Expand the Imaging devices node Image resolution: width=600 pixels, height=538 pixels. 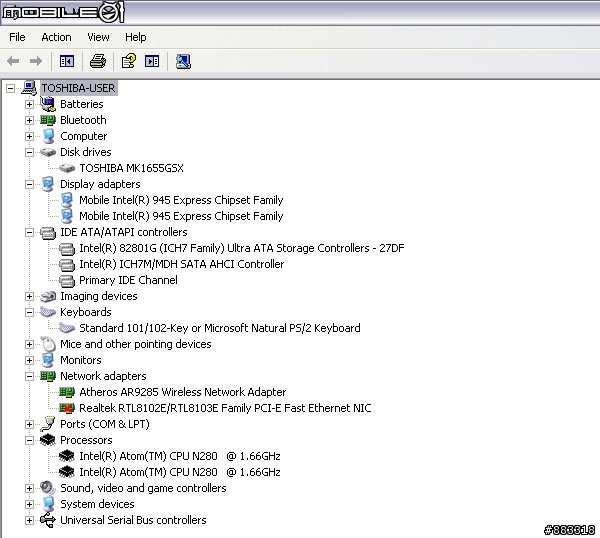pyautogui.click(x=29, y=296)
